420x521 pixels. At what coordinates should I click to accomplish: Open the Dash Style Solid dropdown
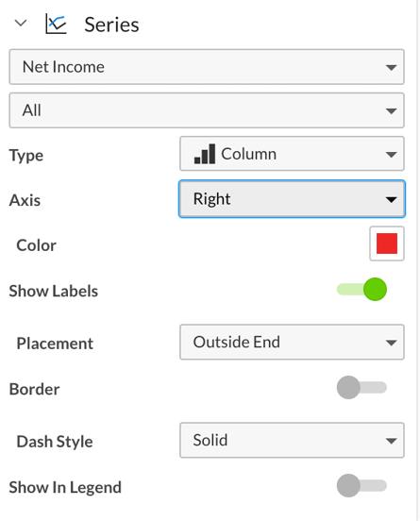tap(292, 440)
